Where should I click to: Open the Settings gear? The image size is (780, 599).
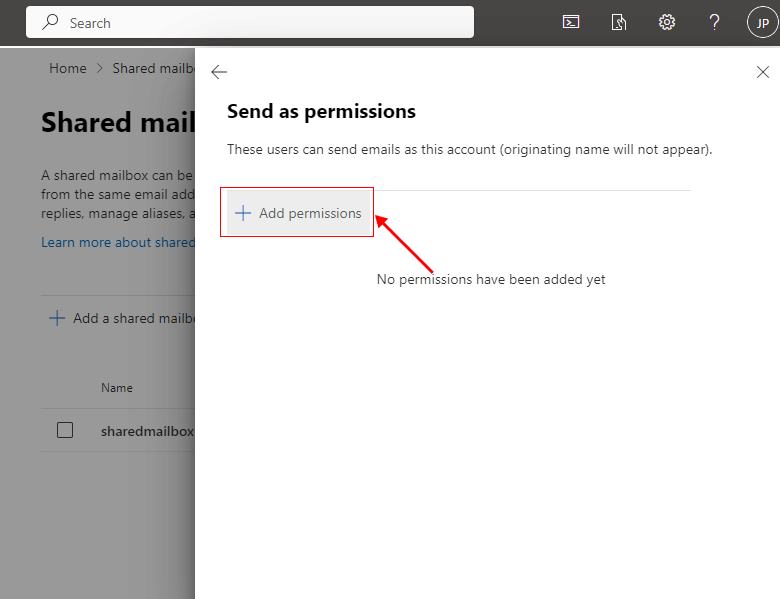667,22
